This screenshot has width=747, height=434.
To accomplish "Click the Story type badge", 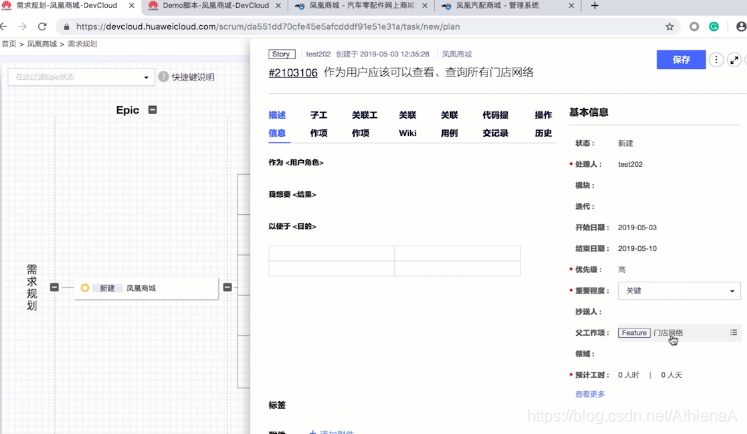I will tap(282, 54).
